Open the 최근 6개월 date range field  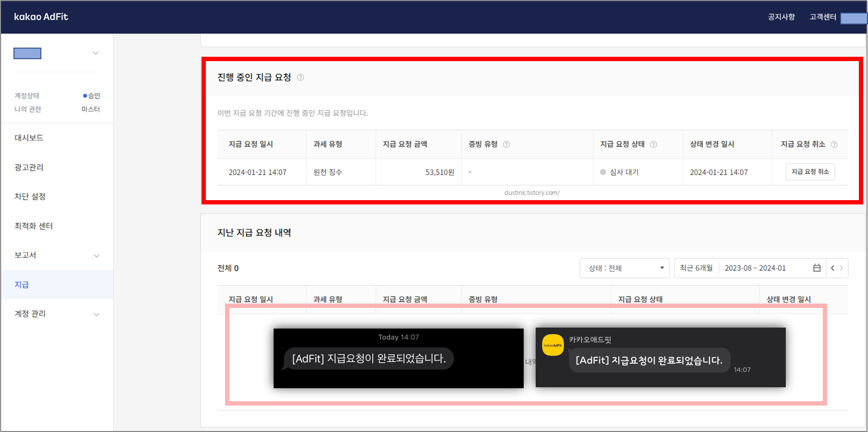(696, 268)
